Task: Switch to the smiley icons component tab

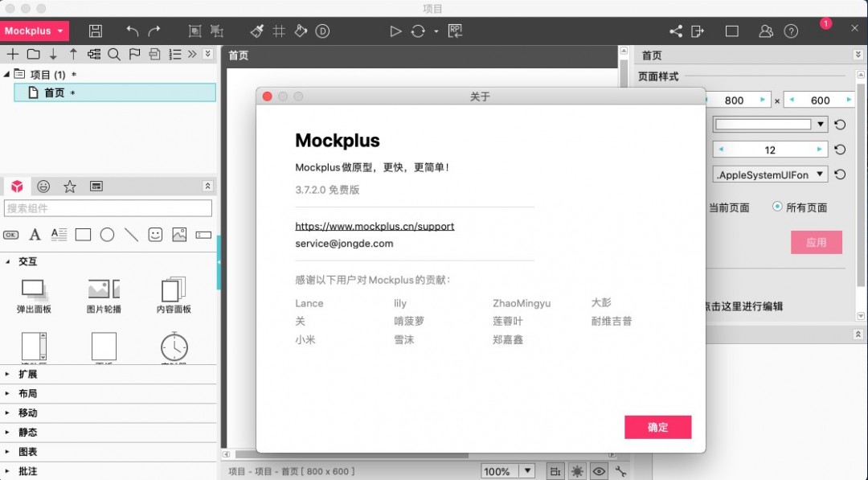Action: [43, 186]
